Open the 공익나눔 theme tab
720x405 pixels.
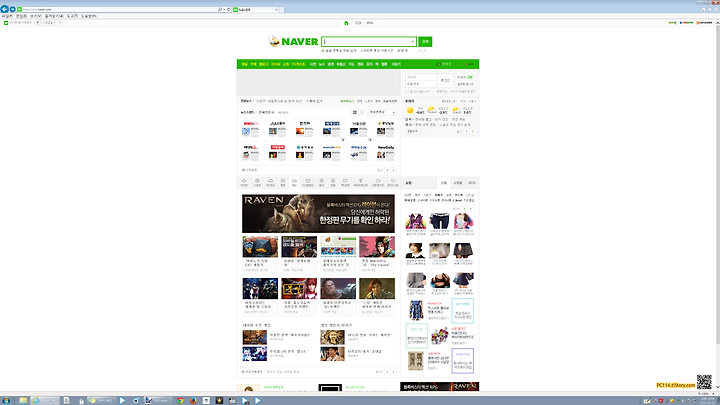[393, 182]
